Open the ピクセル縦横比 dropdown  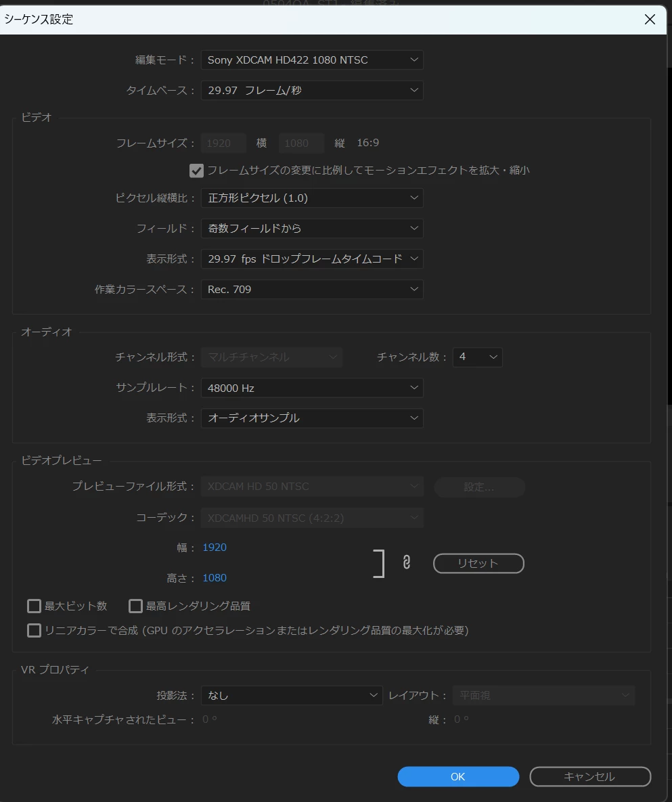[x=312, y=198]
